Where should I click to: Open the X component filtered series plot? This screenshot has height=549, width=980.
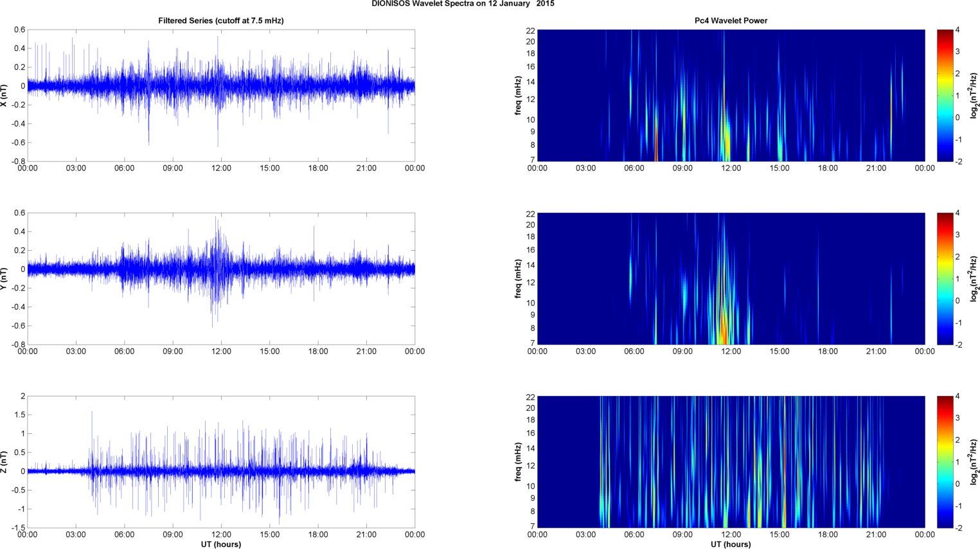(x=221, y=95)
